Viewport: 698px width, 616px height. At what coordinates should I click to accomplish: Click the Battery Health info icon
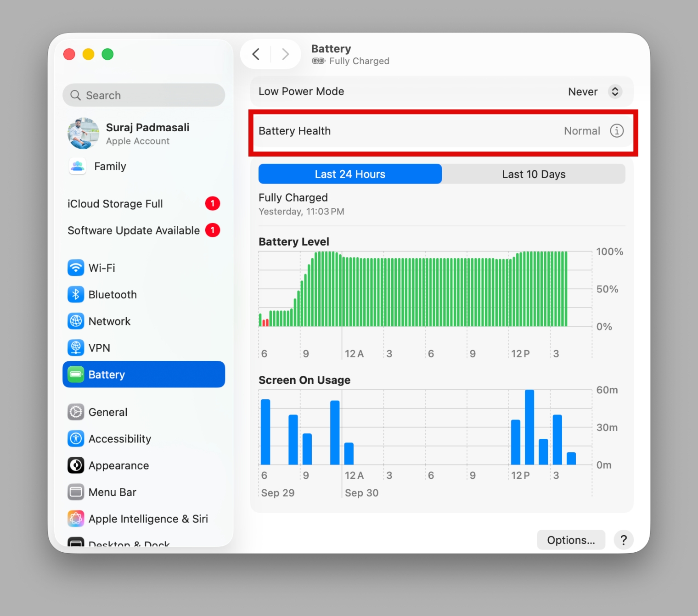click(617, 131)
